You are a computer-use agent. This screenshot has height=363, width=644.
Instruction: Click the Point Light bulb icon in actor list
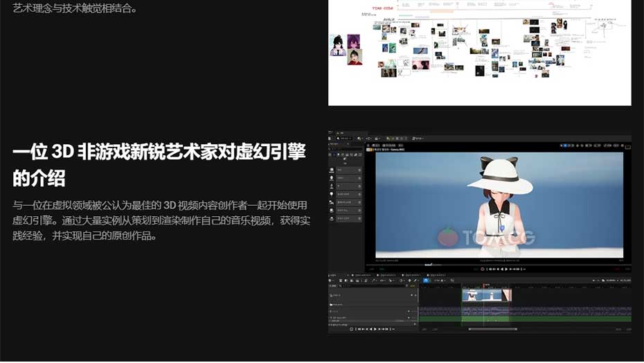click(x=332, y=194)
